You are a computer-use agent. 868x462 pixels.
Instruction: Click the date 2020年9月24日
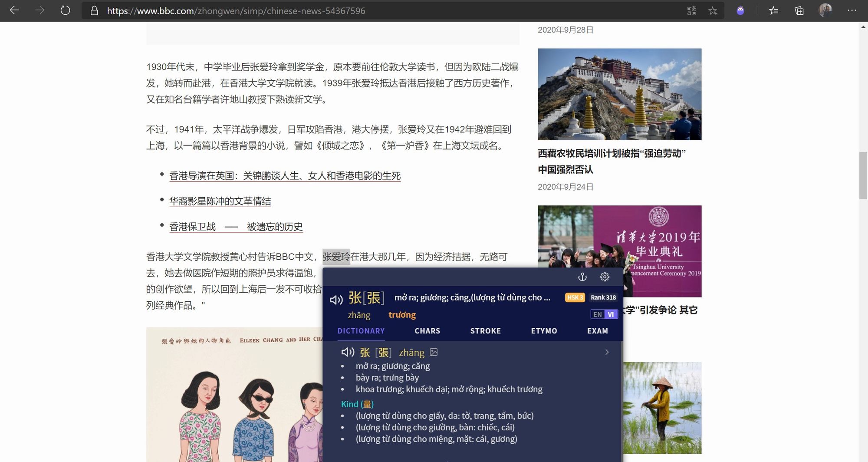(x=566, y=187)
